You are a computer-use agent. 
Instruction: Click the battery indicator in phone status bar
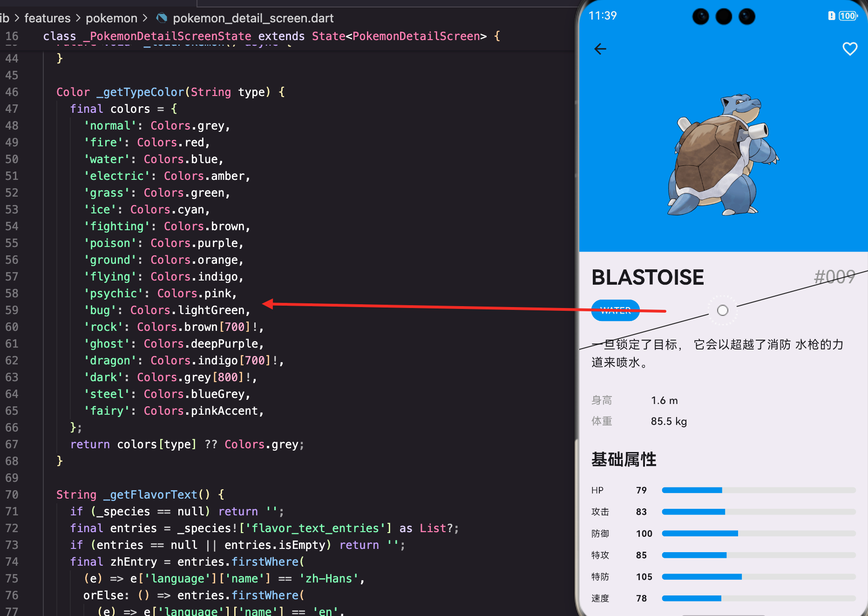point(848,16)
